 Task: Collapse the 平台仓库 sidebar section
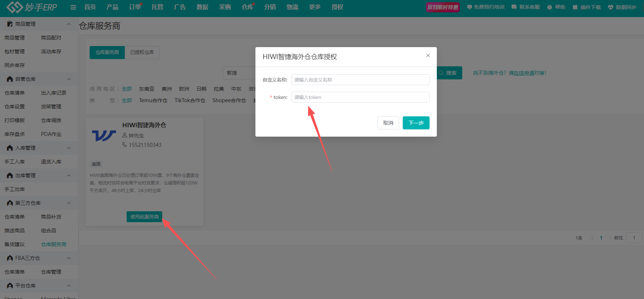tap(69, 286)
